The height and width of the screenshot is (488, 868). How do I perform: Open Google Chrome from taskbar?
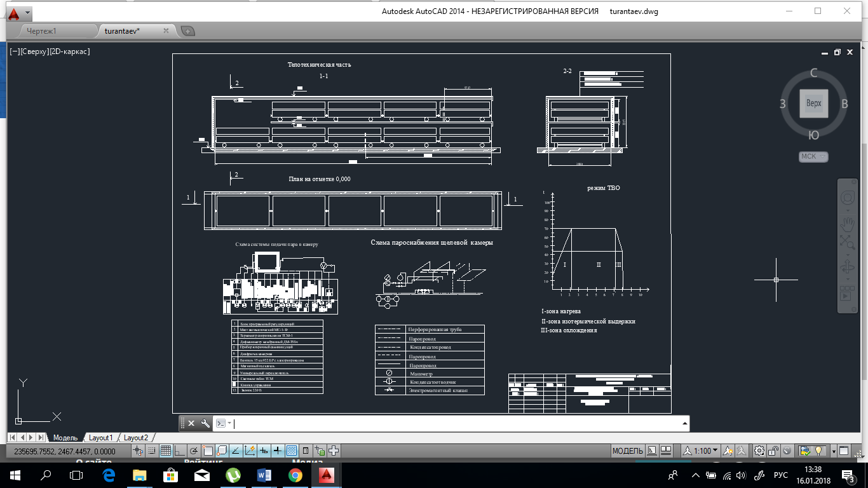[x=295, y=475]
